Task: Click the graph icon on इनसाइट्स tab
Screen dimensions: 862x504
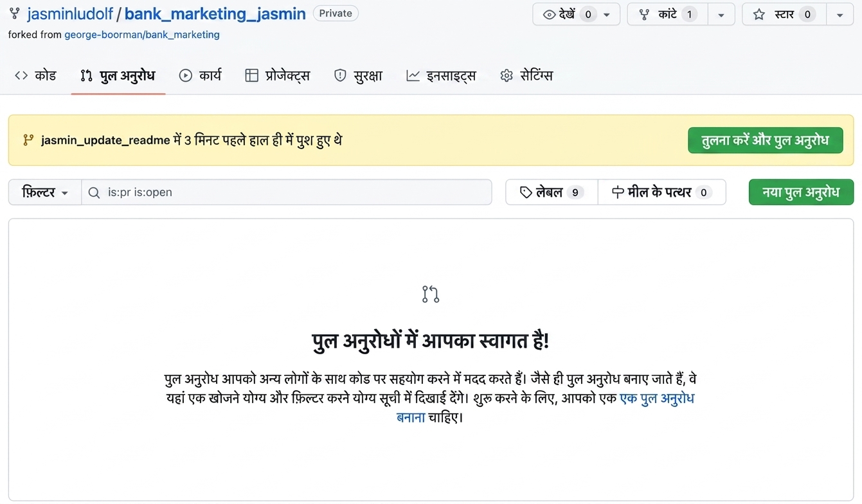Action: coord(413,75)
